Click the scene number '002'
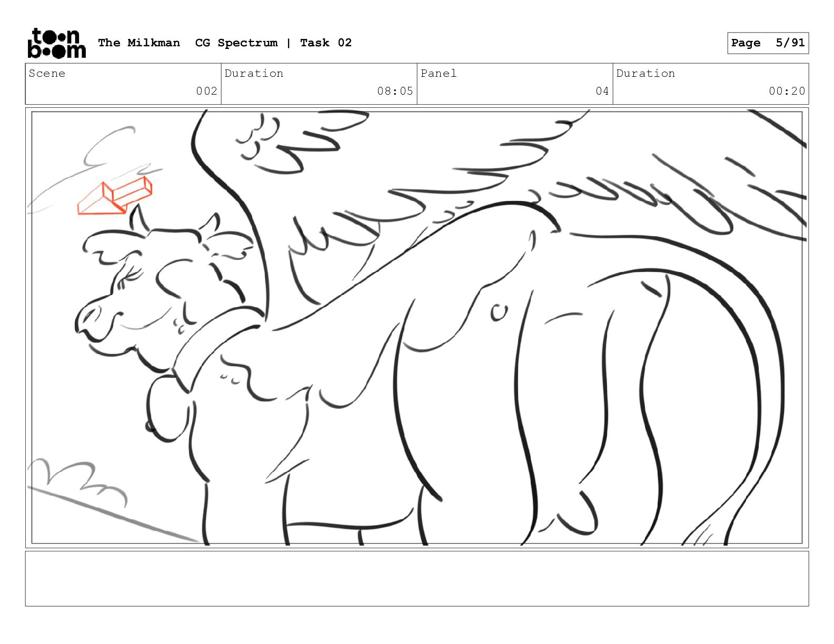This screenshot has width=834, height=644. click(206, 91)
